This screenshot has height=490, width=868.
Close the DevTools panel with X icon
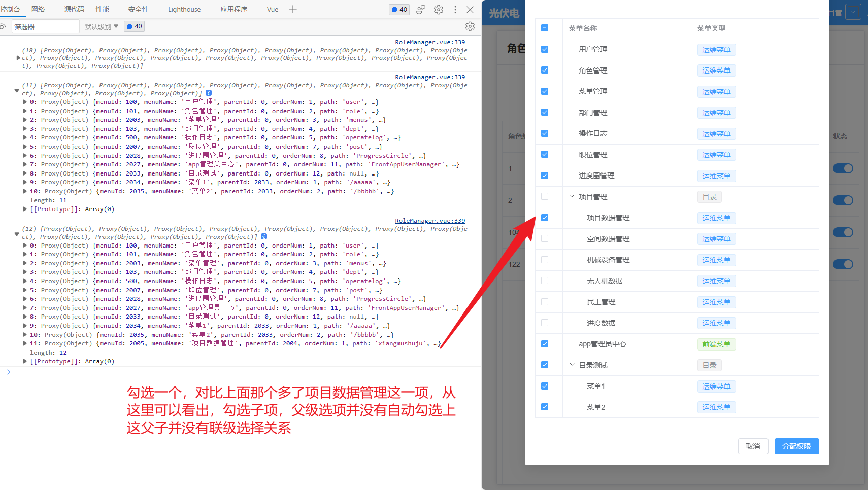click(x=470, y=10)
